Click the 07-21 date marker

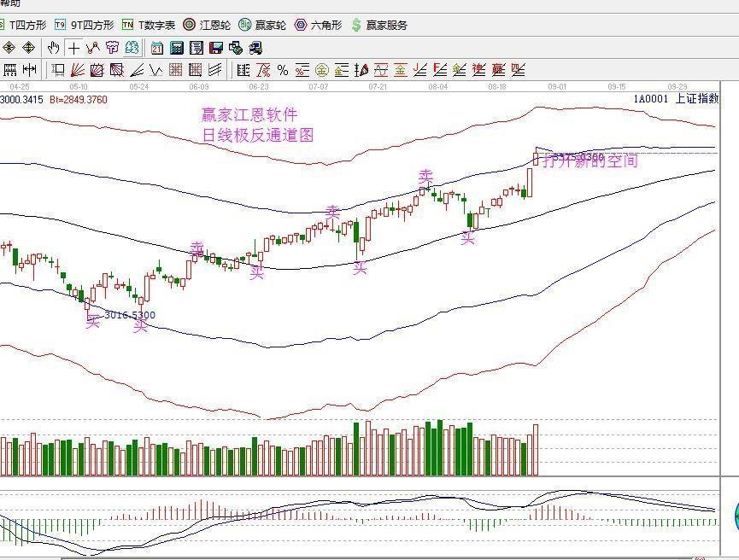[x=378, y=87]
